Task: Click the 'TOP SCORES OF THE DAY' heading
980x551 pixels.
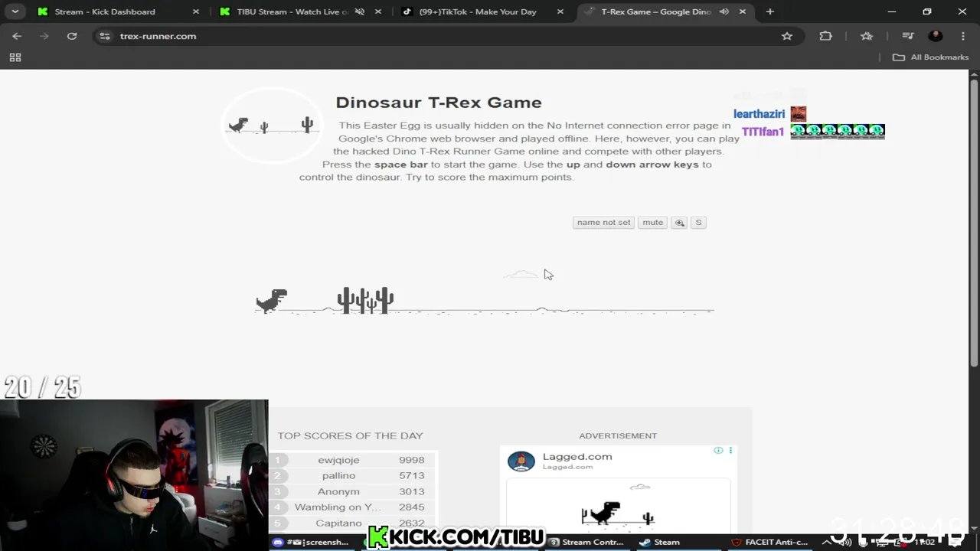Action: (x=350, y=435)
